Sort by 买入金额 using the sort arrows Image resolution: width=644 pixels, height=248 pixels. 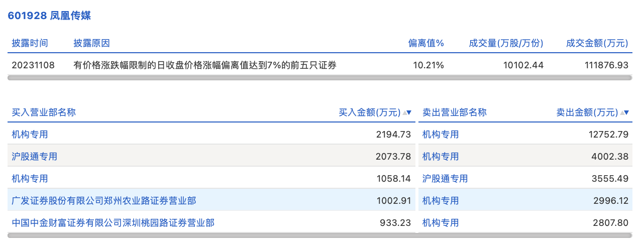pos(408,113)
